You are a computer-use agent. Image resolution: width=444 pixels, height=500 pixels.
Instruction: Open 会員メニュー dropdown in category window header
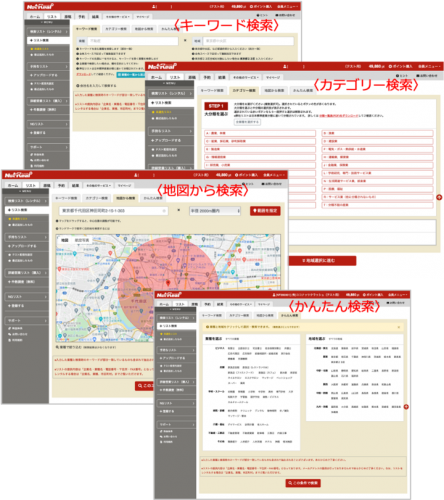point(429,67)
